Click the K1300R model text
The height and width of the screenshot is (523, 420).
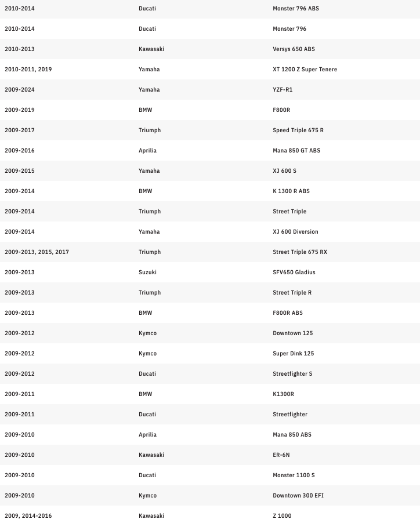click(283, 394)
